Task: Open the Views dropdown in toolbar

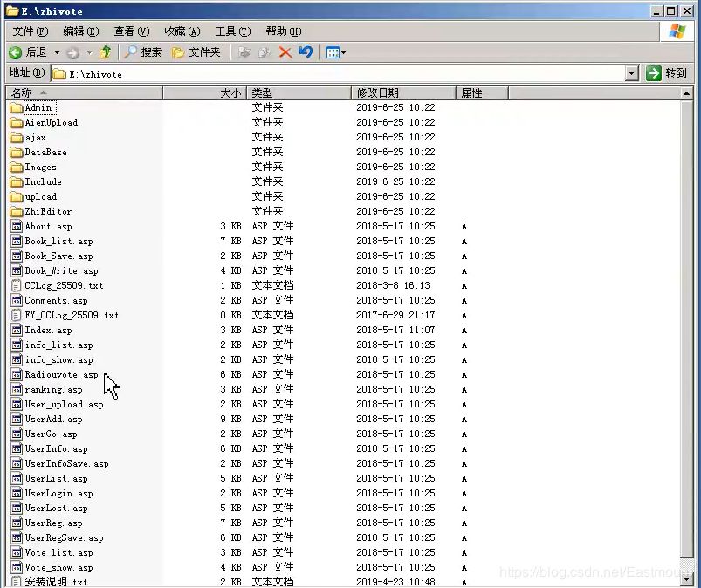Action: coord(336,52)
